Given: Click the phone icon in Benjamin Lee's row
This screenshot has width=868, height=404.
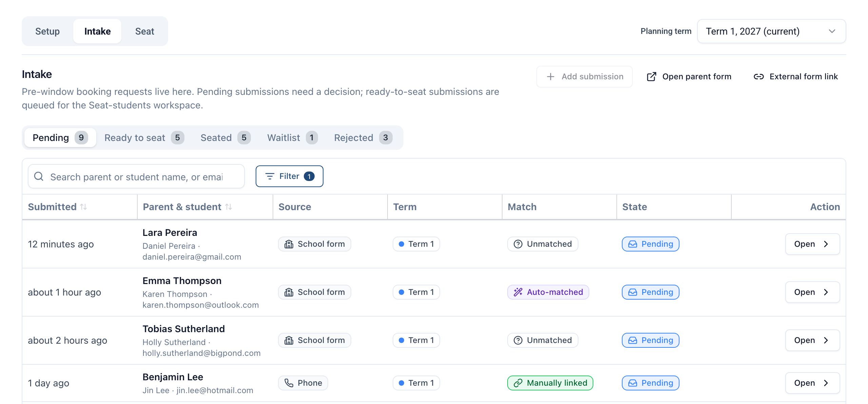Looking at the screenshot, I should 289,383.
